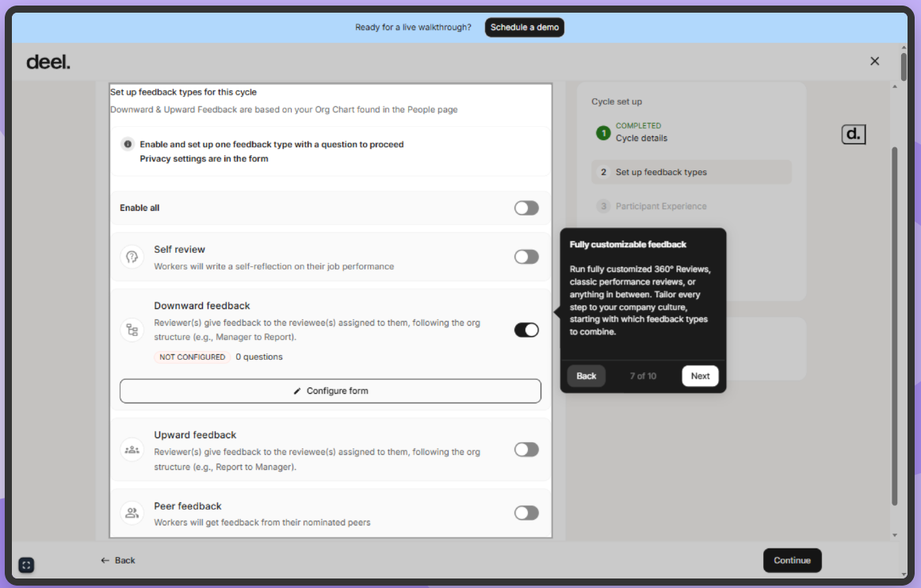Screen dimensions: 921x588
Task: Enable the Upward feedback toggle
Action: tap(525, 449)
